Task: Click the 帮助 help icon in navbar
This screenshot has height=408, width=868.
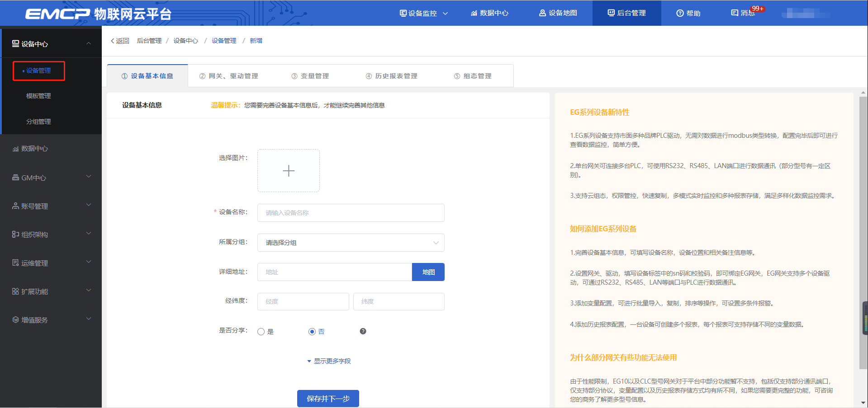Action: (x=679, y=13)
